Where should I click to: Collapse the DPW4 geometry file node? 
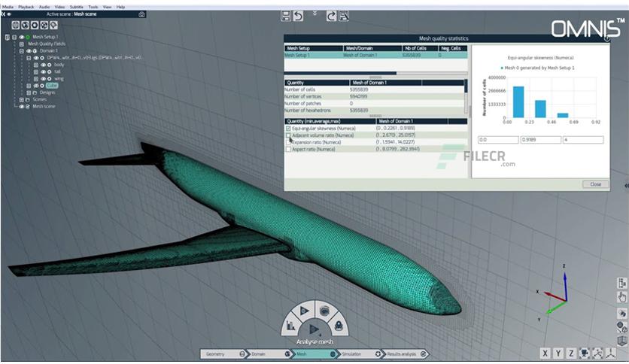[29, 58]
